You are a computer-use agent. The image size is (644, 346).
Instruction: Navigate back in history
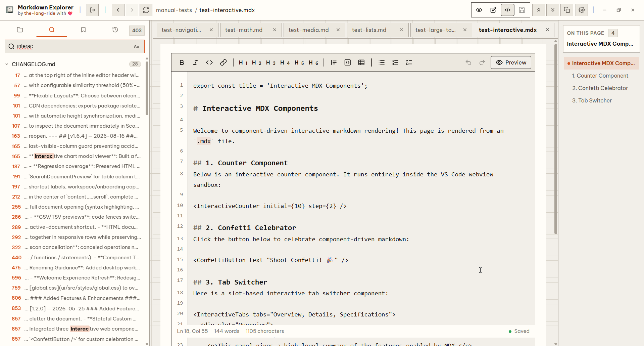pyautogui.click(x=118, y=10)
